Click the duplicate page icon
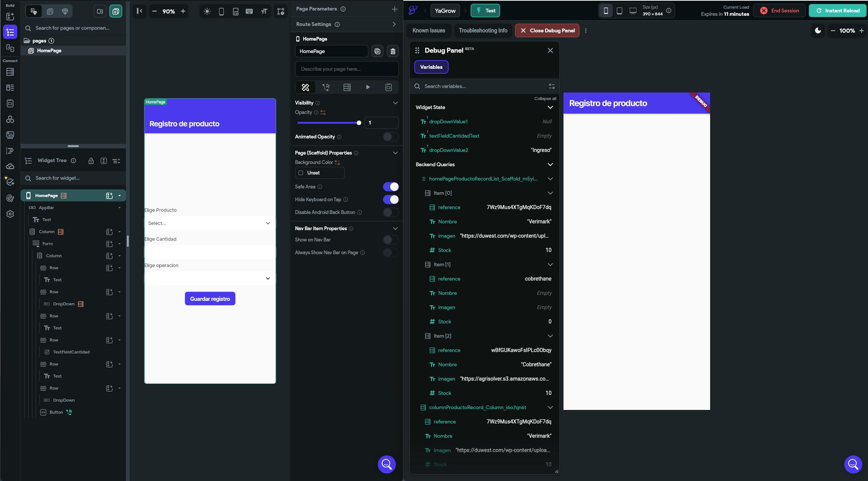Screen dimensions: 868x481 tap(377, 51)
